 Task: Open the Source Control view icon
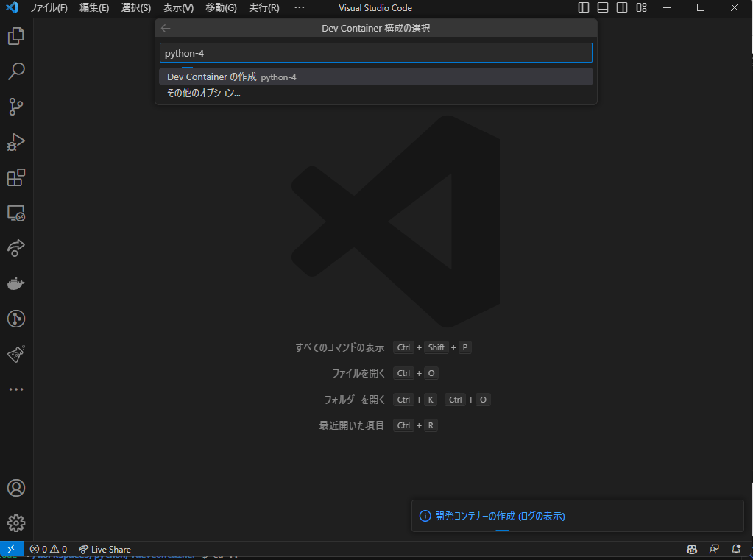(16, 107)
